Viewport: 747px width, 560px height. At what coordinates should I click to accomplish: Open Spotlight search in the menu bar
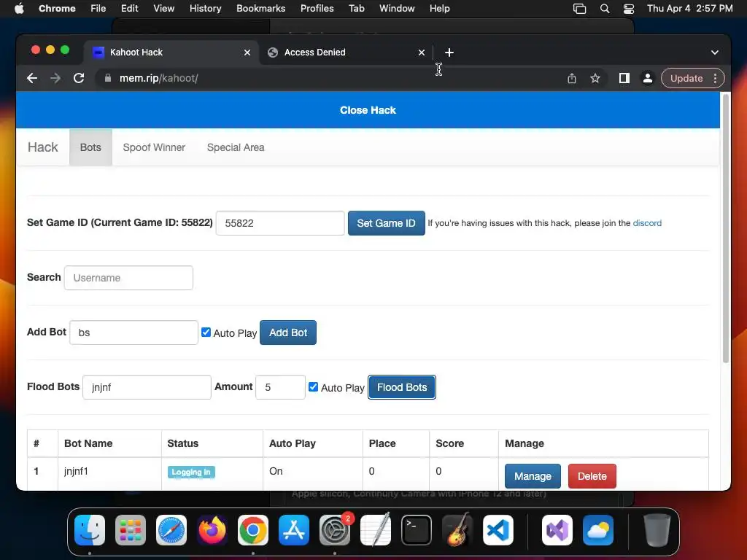tap(605, 9)
